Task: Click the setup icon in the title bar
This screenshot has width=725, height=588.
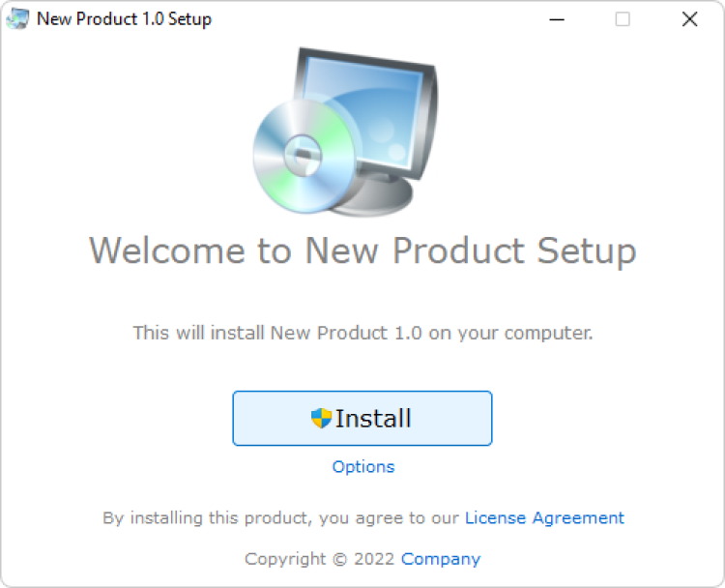Action: pyautogui.click(x=17, y=18)
